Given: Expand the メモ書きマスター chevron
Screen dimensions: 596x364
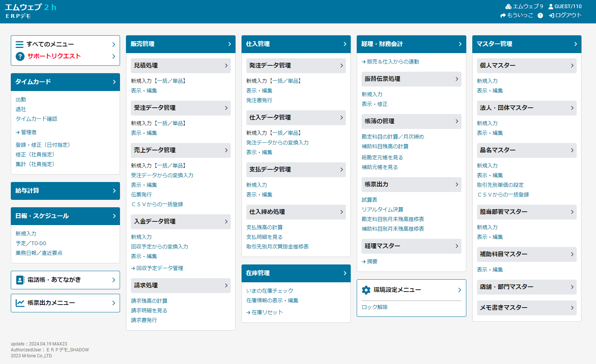Looking at the screenshot, I should 572,308.
